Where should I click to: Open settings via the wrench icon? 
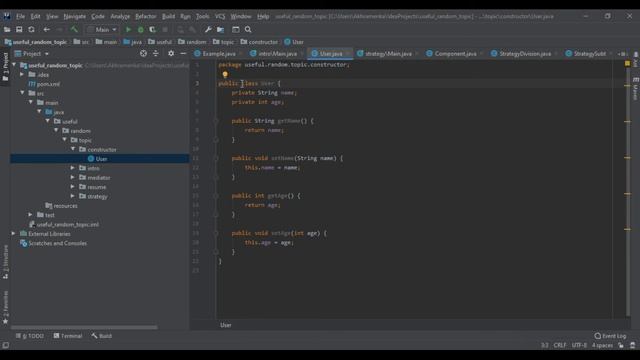click(x=208, y=30)
